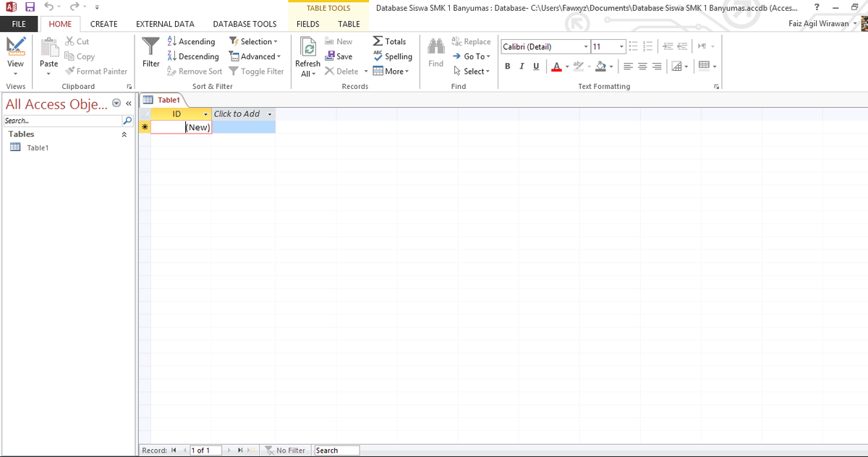Click the Copy button
Viewport: 868px width, 457px height.
[80, 56]
